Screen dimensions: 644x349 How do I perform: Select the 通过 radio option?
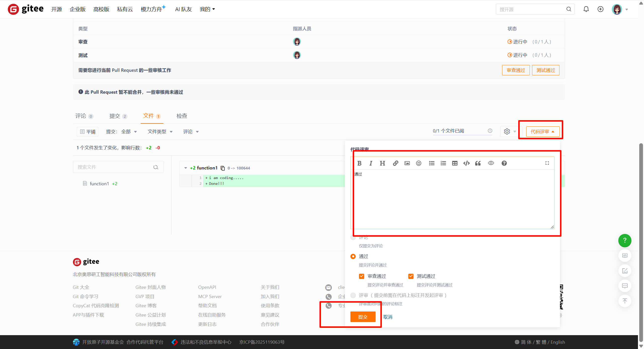click(353, 256)
